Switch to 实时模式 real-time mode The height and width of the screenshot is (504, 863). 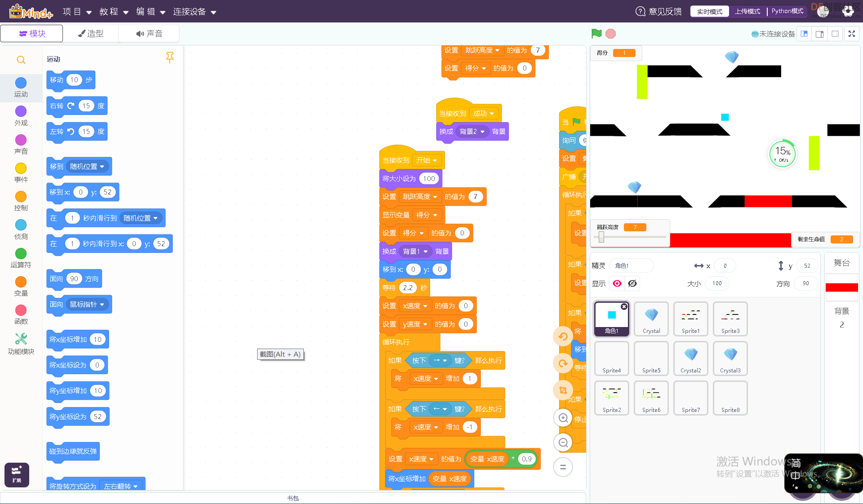(710, 11)
